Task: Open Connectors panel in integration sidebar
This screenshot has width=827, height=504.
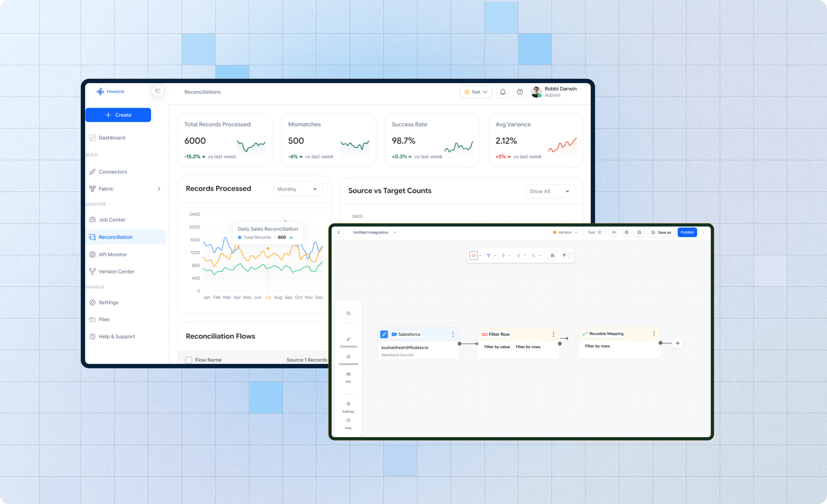Action: [348, 342]
